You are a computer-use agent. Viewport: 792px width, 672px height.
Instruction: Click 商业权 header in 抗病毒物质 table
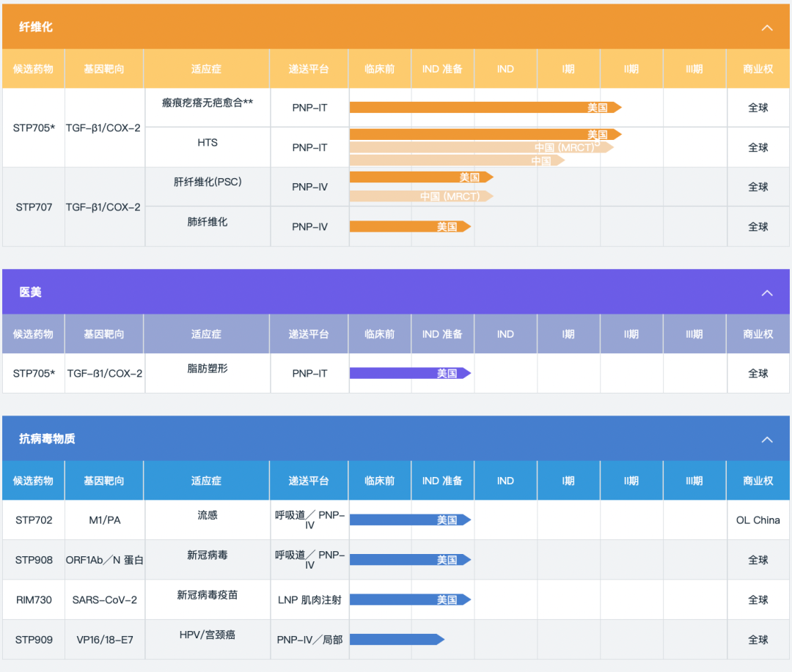pos(758,481)
